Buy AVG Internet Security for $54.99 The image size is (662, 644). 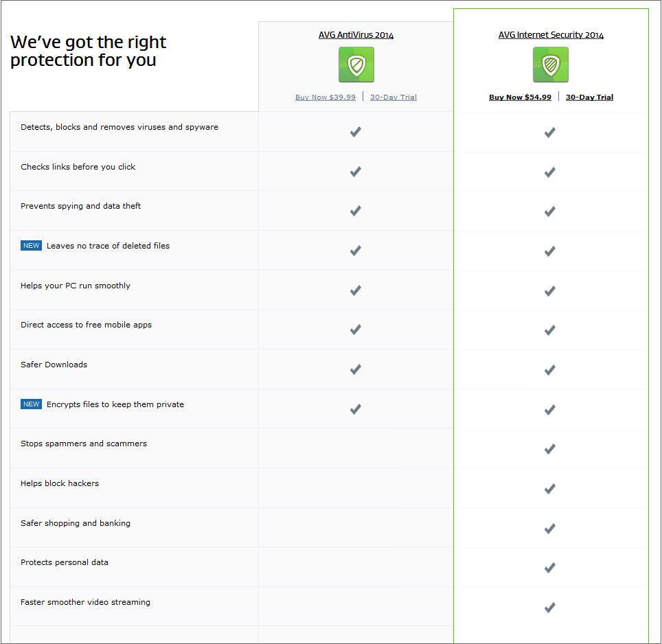[520, 97]
